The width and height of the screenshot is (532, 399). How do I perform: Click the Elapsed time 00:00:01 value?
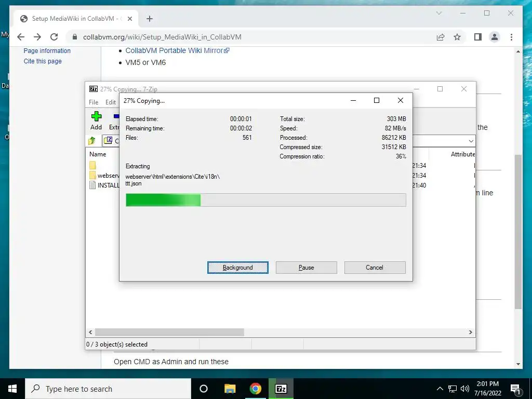(x=241, y=119)
